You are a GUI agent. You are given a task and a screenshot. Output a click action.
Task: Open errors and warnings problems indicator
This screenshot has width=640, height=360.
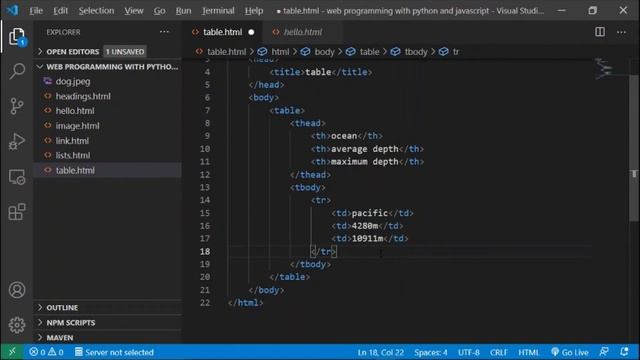[x=46, y=352]
